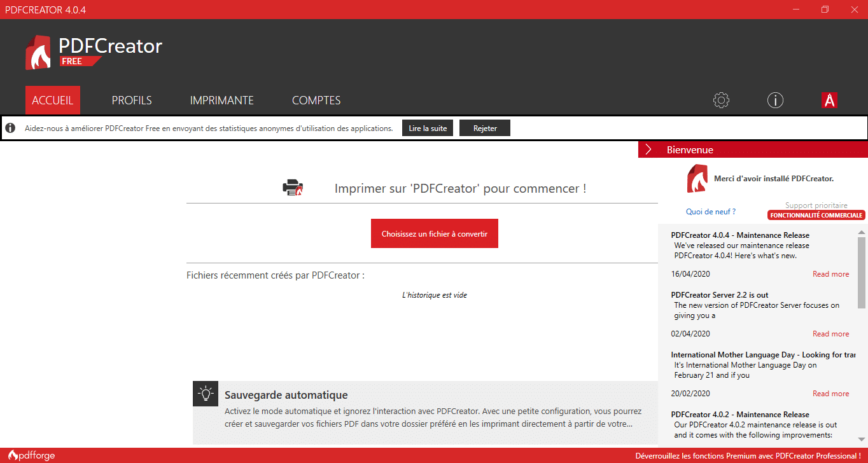The image size is (868, 463).
Task: Open the COMPTES tab
Action: (316, 100)
